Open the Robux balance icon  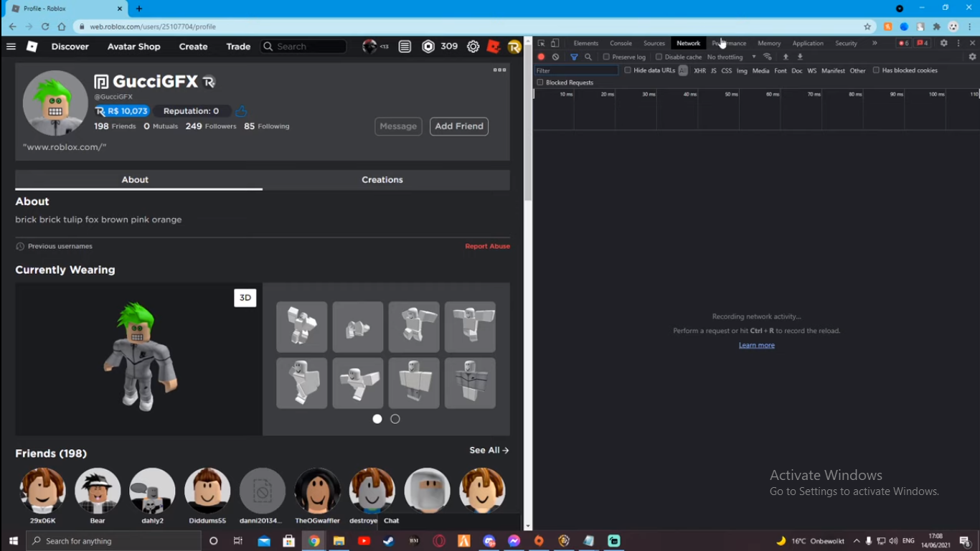point(428,47)
